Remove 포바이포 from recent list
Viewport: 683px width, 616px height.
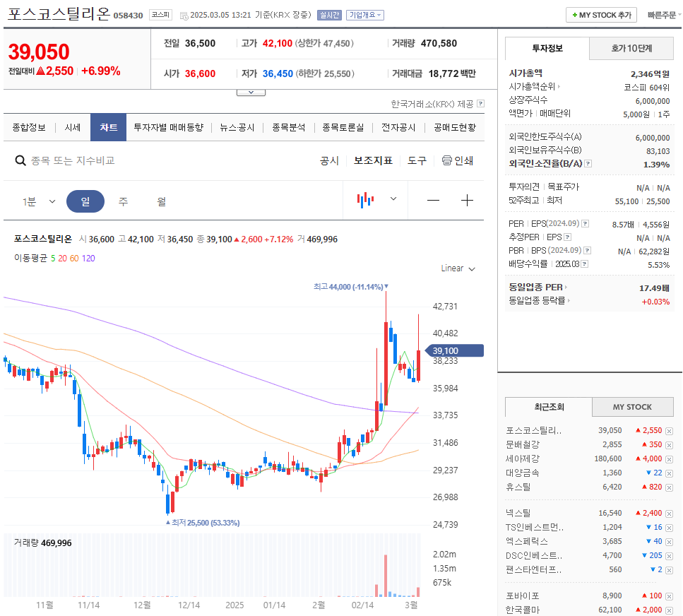[669, 596]
